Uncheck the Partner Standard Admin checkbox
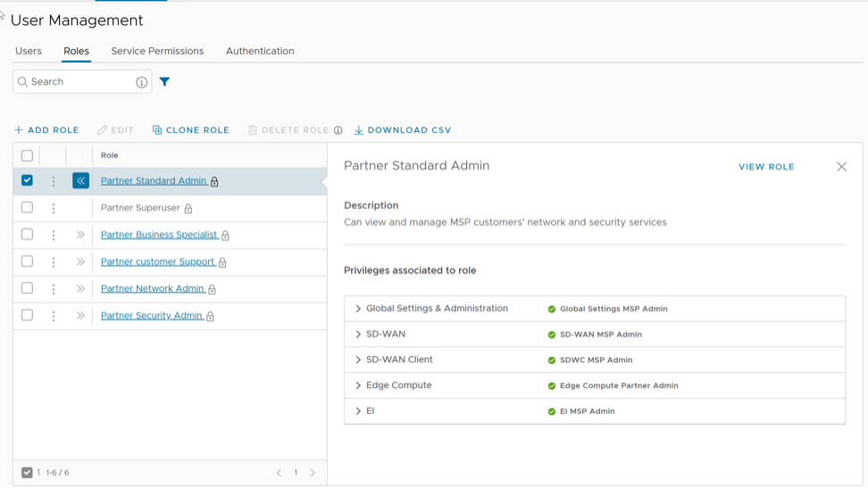This screenshot has height=488, width=868. [27, 180]
